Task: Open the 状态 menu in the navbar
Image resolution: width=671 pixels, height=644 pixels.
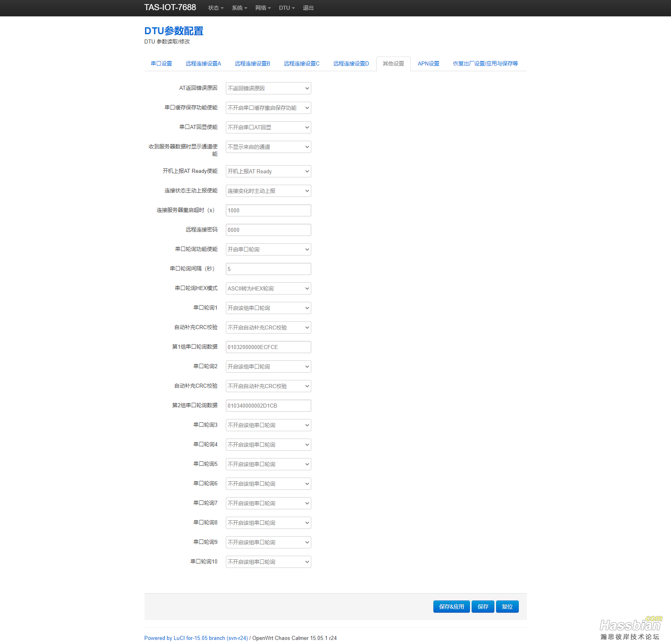Action: (216, 8)
